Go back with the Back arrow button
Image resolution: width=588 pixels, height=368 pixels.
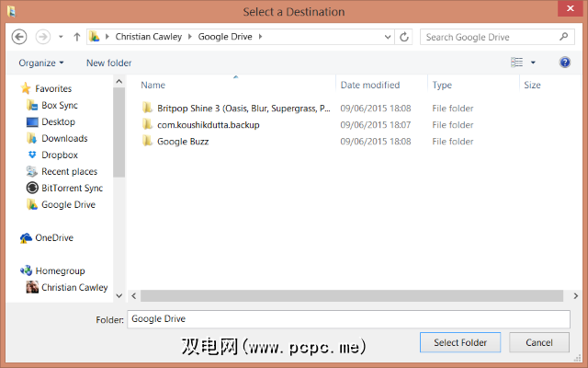19,37
